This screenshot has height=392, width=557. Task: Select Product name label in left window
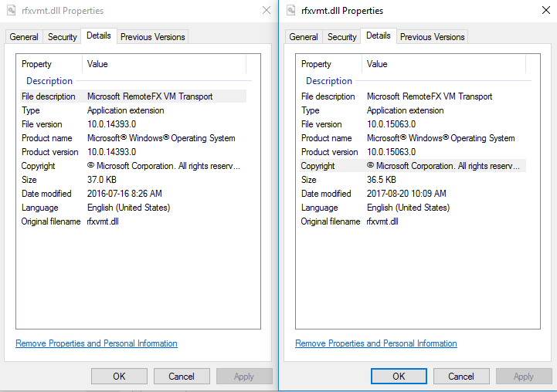click(47, 138)
